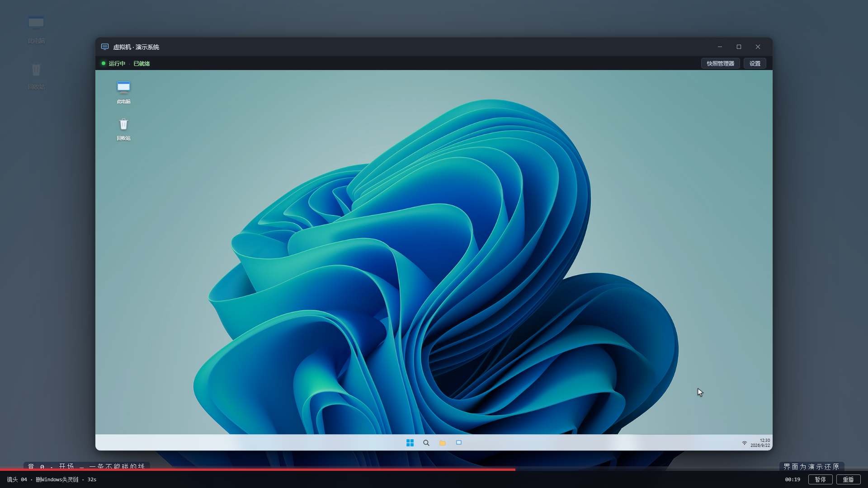Click the 运行中 running status indicator
This screenshot has width=868, height=488.
(x=113, y=63)
